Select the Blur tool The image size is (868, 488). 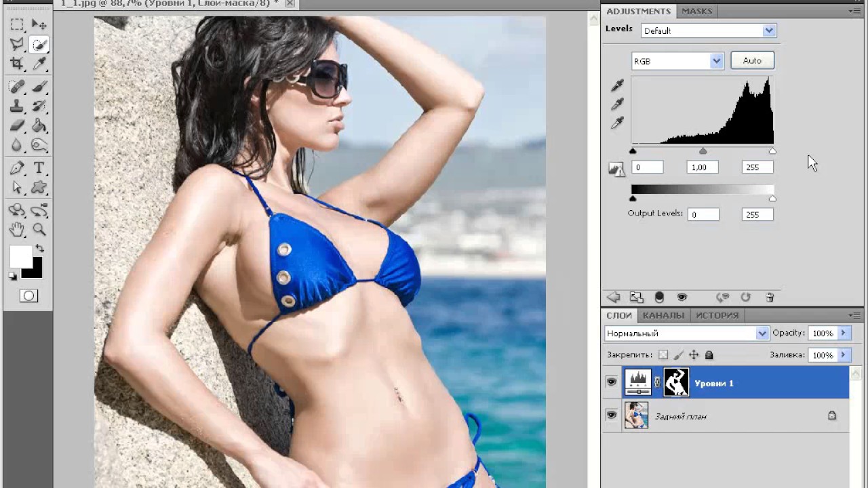(17, 146)
